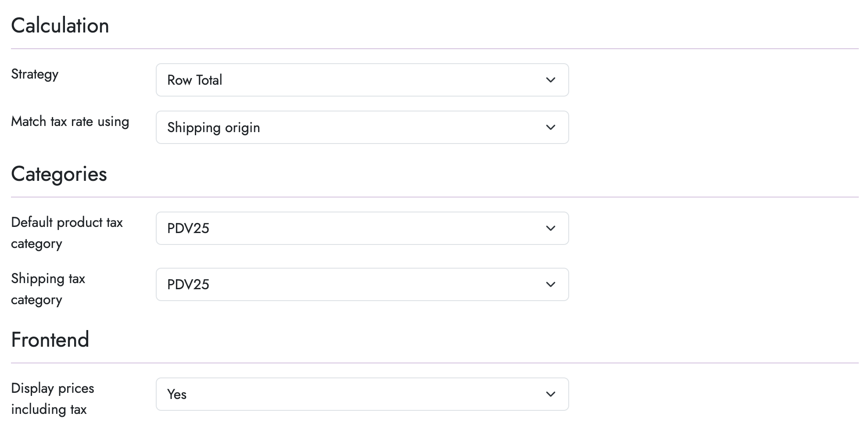Expand the "Match tax rate using" dropdown
The image size is (868, 431).
pos(362,127)
